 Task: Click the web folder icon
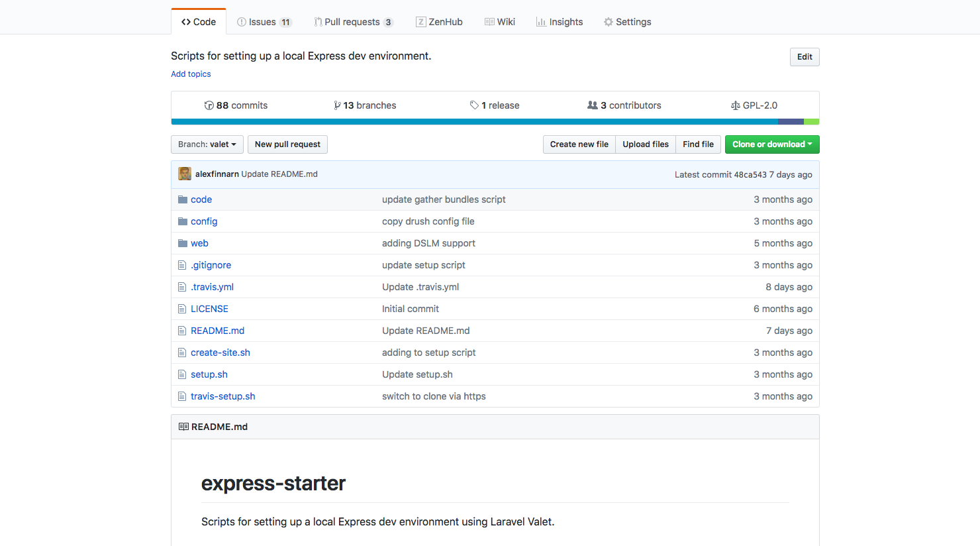tap(183, 243)
